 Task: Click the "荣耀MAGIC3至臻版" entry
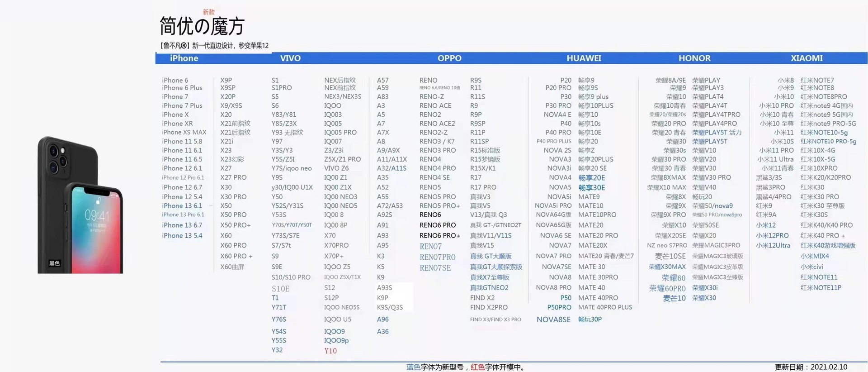(717, 277)
